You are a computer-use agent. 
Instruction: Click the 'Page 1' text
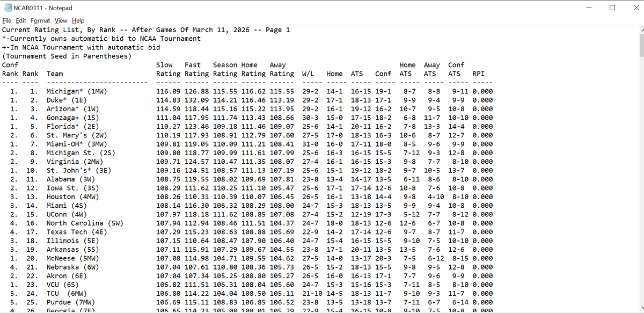[x=278, y=30]
